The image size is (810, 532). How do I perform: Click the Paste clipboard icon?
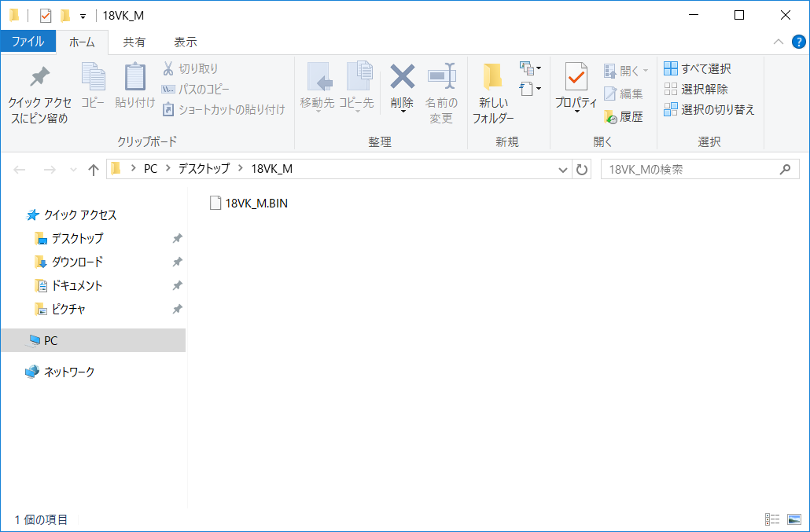coord(135,77)
